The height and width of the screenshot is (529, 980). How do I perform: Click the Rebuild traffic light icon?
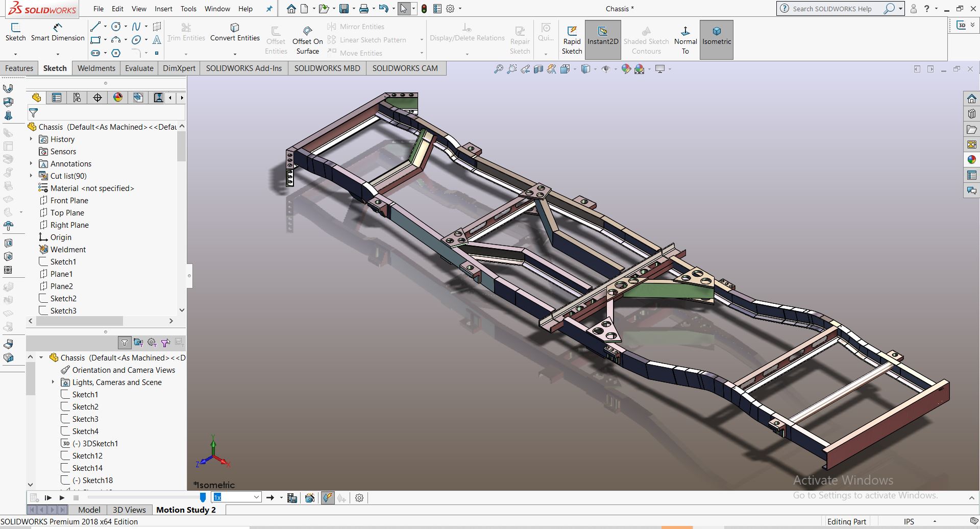point(424,9)
